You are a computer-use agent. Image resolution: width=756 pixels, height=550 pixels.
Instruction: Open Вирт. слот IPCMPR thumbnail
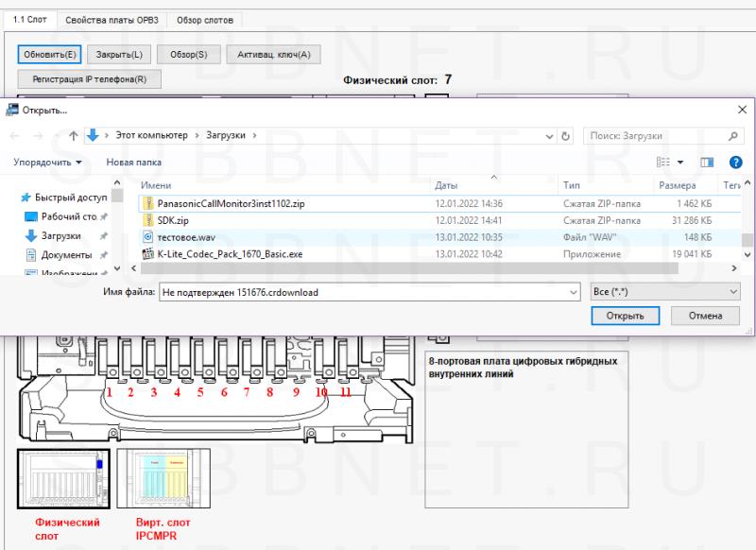click(165, 479)
